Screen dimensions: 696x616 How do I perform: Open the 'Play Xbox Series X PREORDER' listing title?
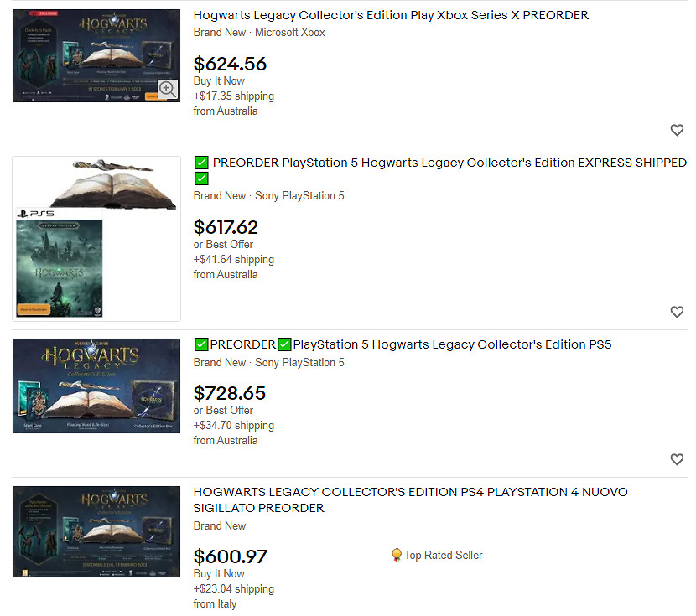391,15
